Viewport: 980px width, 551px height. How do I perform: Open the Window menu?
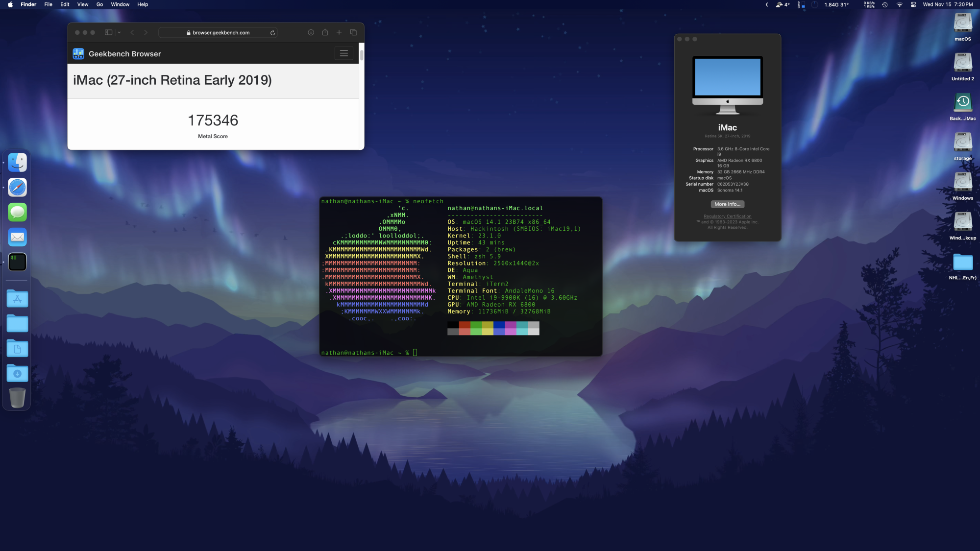point(120,4)
